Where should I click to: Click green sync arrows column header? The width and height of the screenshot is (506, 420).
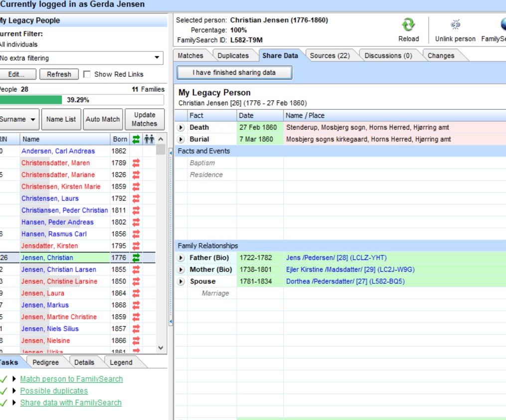point(136,139)
